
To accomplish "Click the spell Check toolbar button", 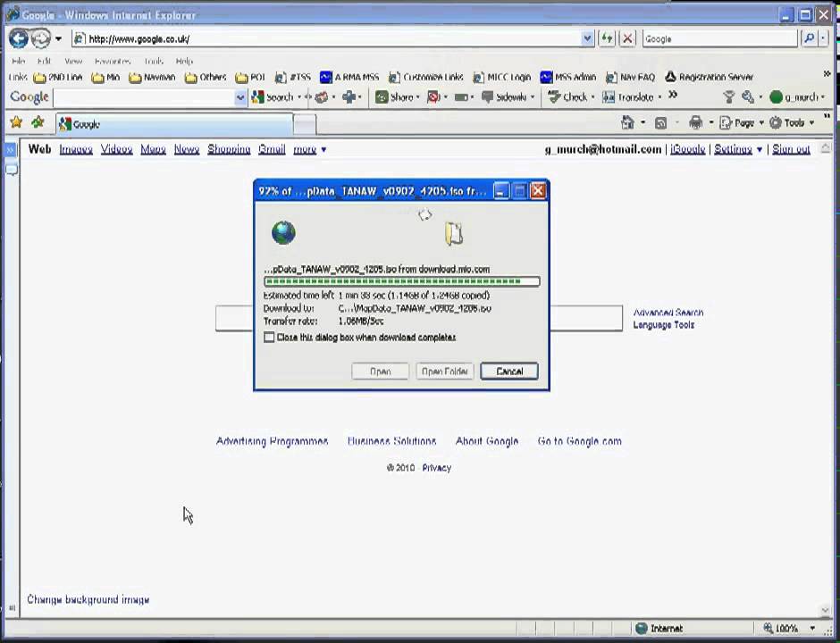I will point(567,97).
